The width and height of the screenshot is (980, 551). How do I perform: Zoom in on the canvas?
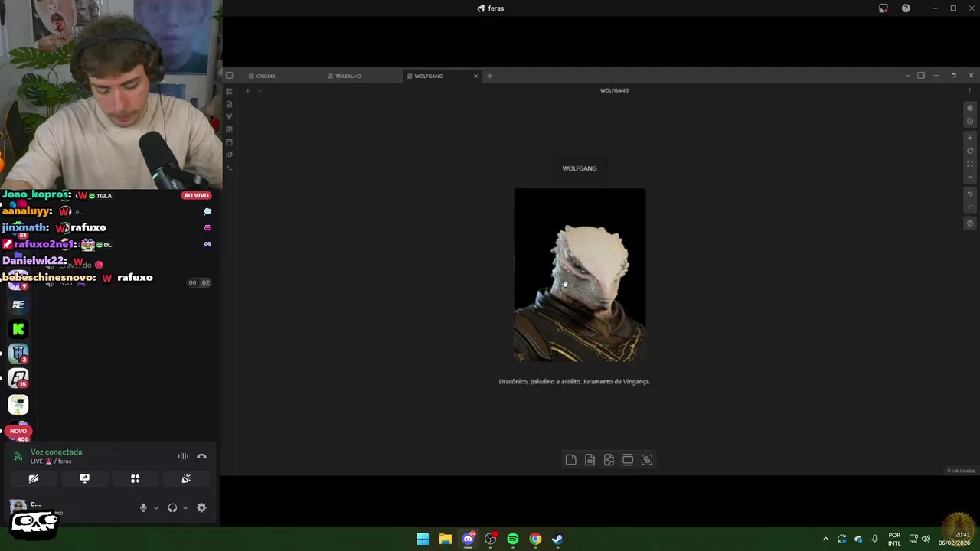tap(970, 138)
